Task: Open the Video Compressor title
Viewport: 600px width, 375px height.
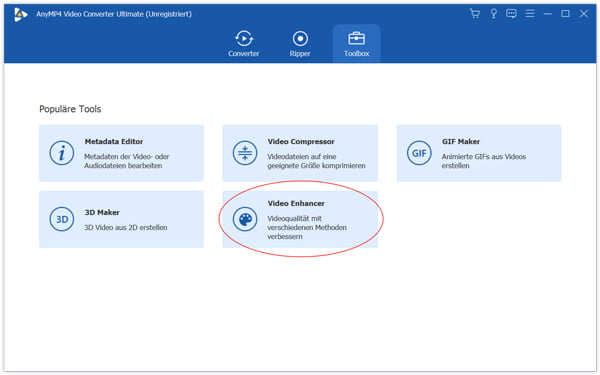Action: coord(301,142)
